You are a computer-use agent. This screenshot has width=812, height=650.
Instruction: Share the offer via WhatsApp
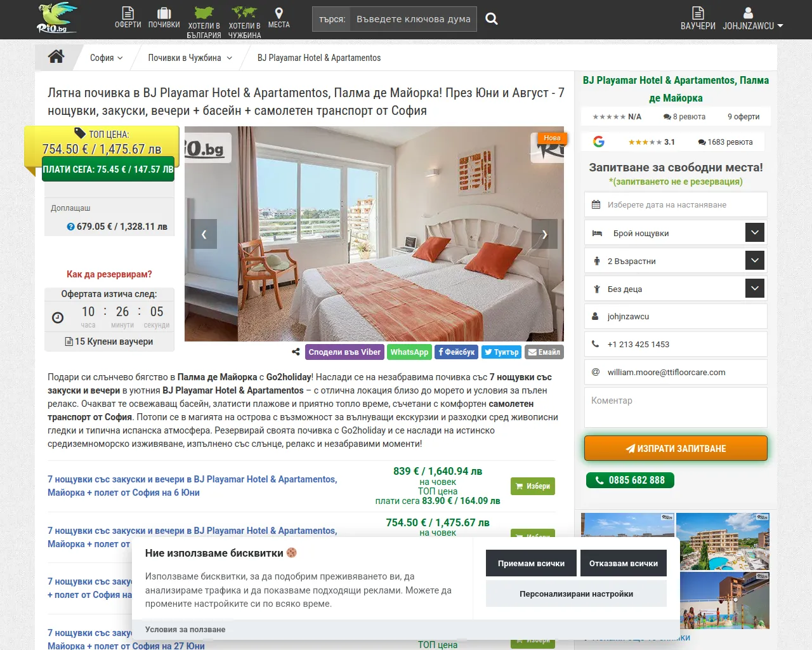coord(409,352)
